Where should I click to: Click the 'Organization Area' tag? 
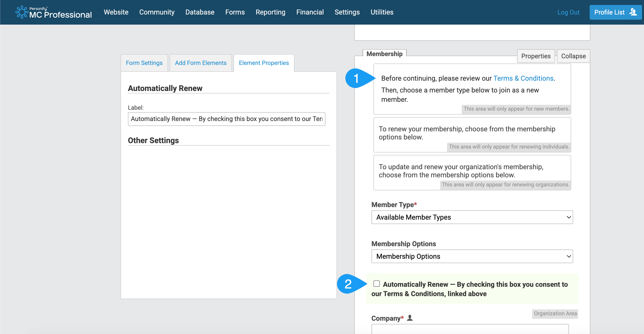point(555,313)
